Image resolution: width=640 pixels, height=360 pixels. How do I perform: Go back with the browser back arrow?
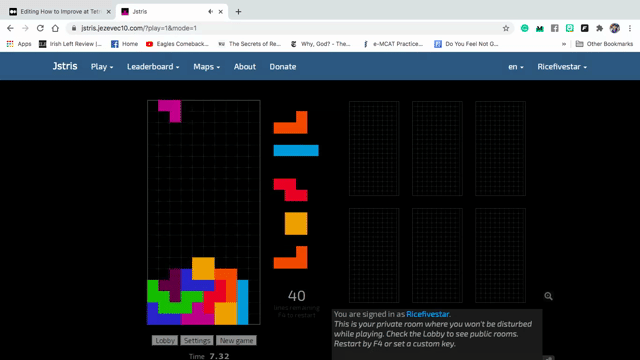click(x=10, y=28)
